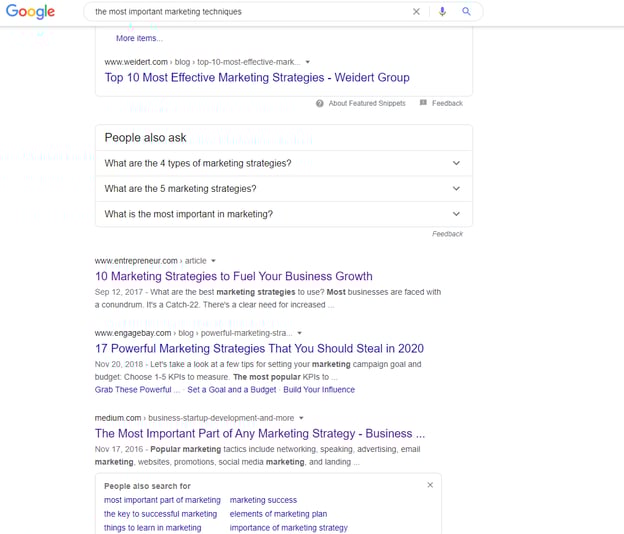Open Set a Goal and a Budget sitelink
The image size is (624, 534).
232,390
